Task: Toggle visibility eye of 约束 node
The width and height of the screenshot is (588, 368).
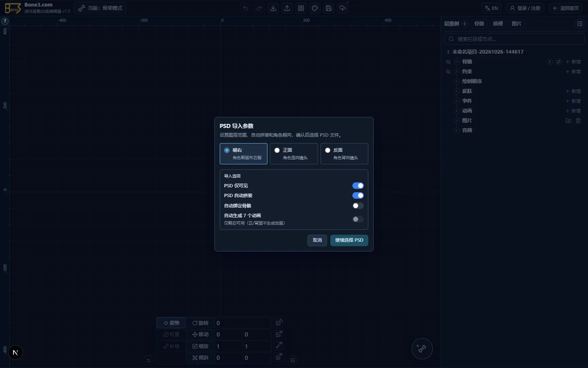Action: point(448,72)
